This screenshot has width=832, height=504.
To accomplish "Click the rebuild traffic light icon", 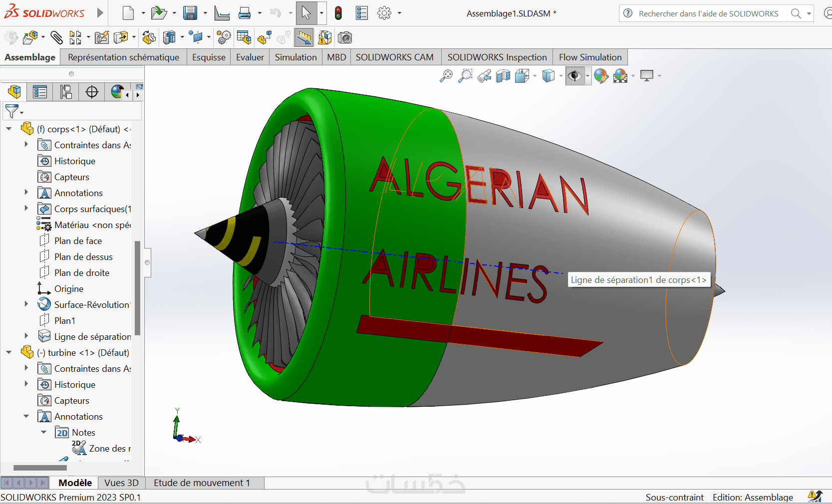I will (x=338, y=13).
